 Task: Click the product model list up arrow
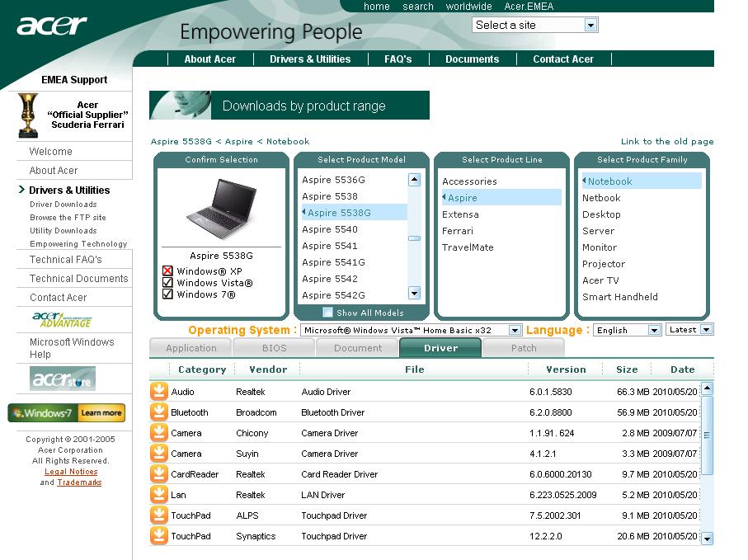coord(414,180)
